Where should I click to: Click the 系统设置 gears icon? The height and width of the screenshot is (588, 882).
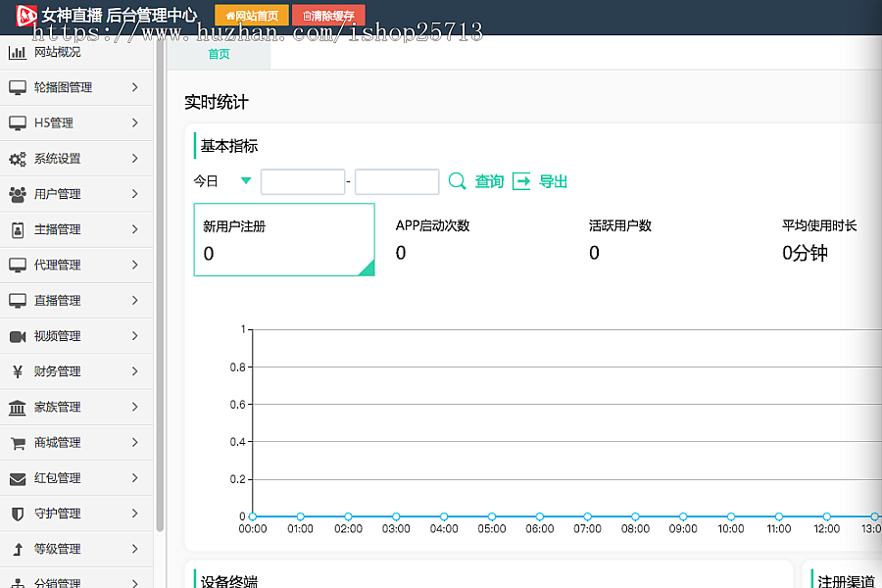[x=18, y=159]
